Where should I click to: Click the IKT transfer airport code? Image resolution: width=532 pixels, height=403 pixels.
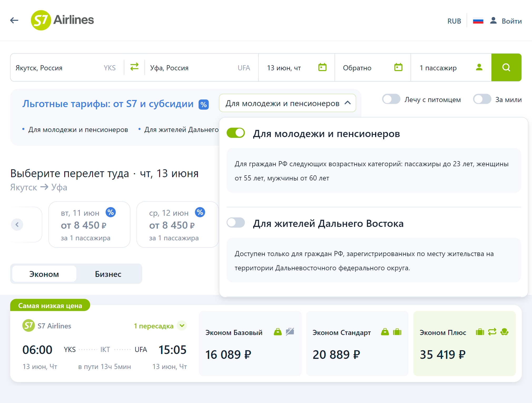(105, 350)
